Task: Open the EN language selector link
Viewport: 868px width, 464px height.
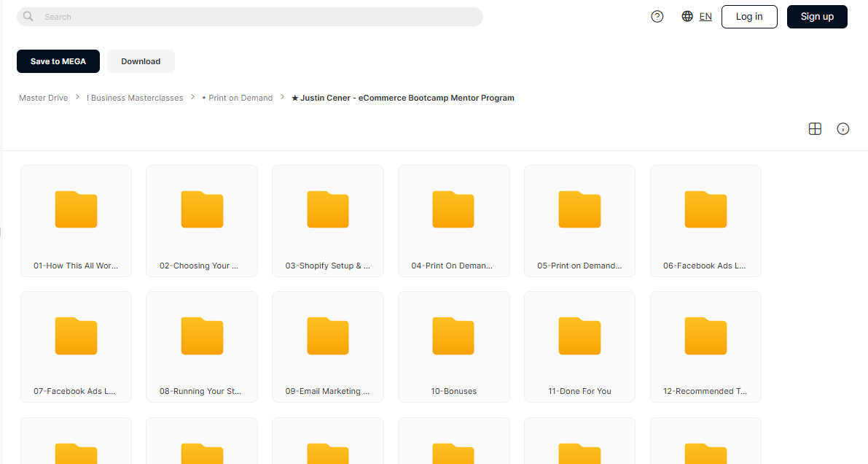Action: click(705, 17)
